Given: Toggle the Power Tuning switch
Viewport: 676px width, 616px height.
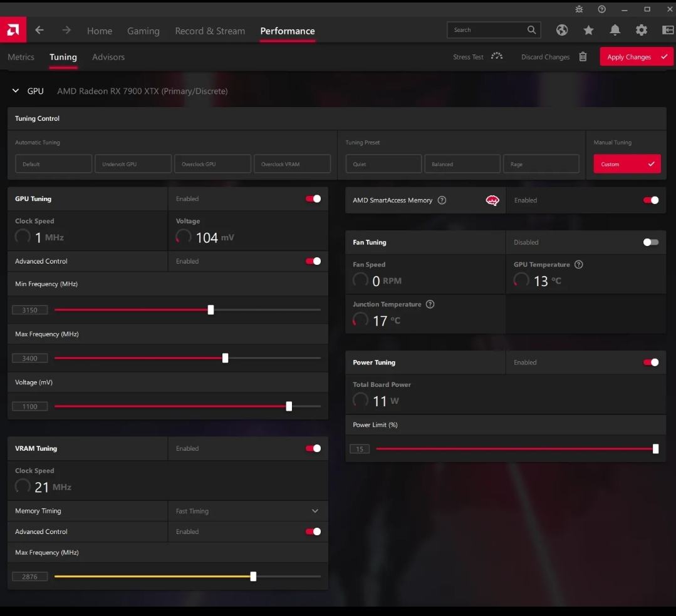Looking at the screenshot, I should [651, 362].
